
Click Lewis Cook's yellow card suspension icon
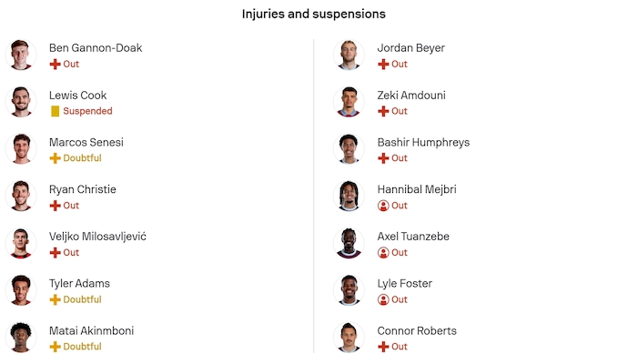pyautogui.click(x=55, y=111)
